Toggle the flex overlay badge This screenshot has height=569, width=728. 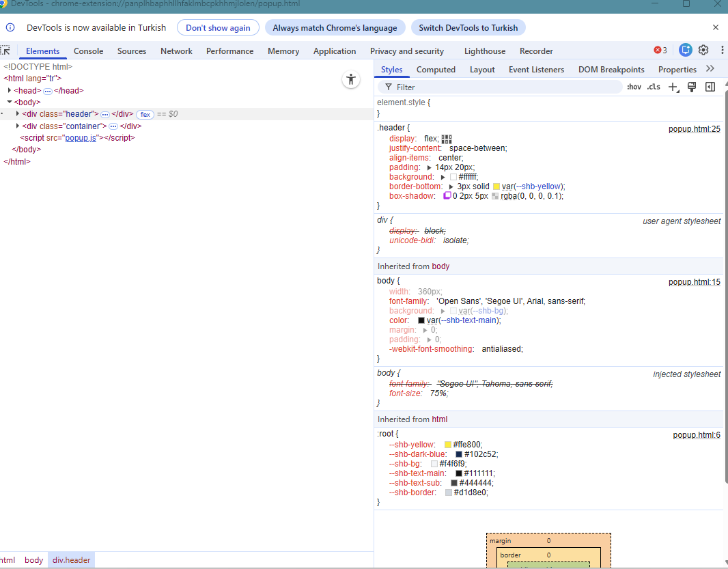tap(145, 114)
